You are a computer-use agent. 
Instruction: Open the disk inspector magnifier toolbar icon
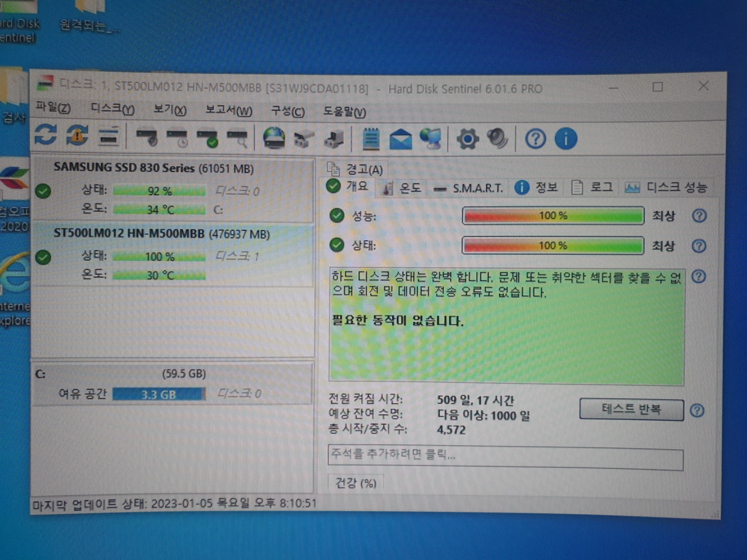(x=237, y=139)
